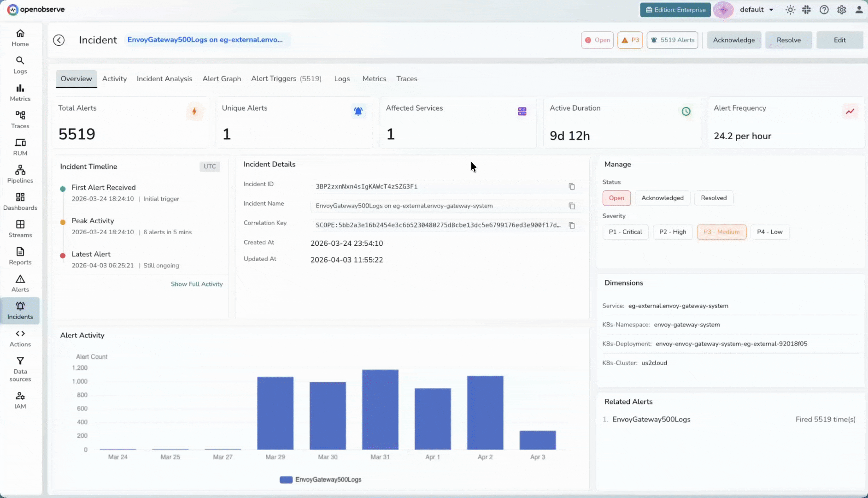Select P1 - Critical severity

pyautogui.click(x=625, y=232)
